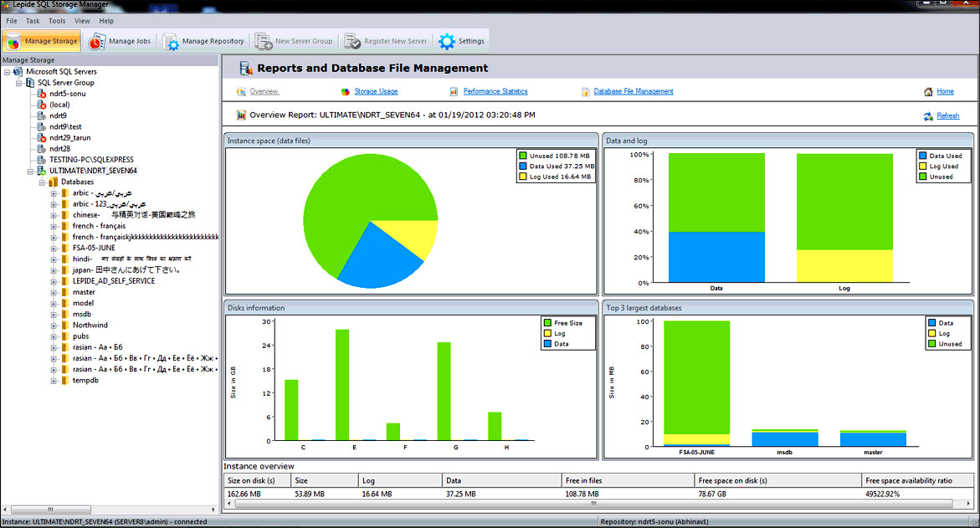This screenshot has width=980, height=528.
Task: Click the Microsoft SQL Servers root icon
Action: point(18,72)
